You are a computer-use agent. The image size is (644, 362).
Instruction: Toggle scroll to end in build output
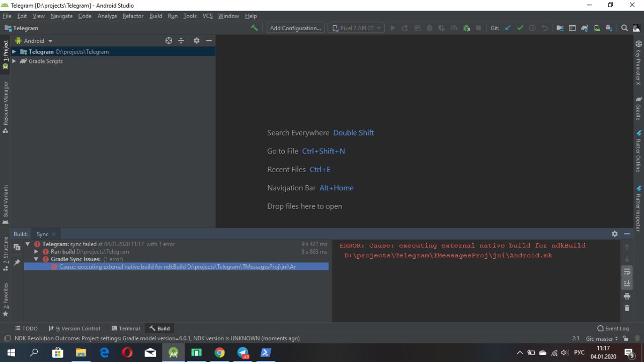point(627,284)
